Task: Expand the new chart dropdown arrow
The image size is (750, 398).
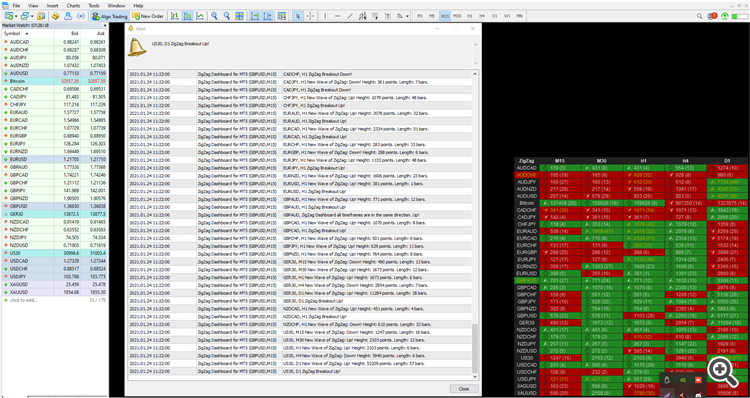Action: pos(15,16)
